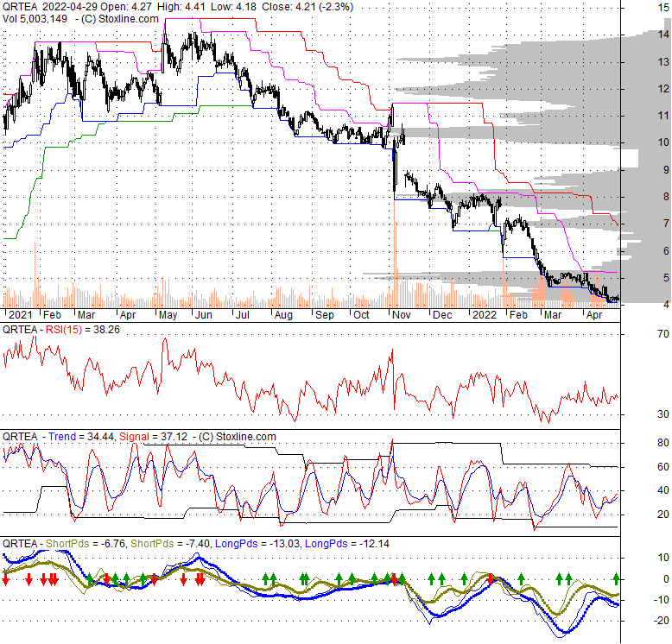
Task: Click the rightmost green up arrow signal
Action: coord(616,579)
